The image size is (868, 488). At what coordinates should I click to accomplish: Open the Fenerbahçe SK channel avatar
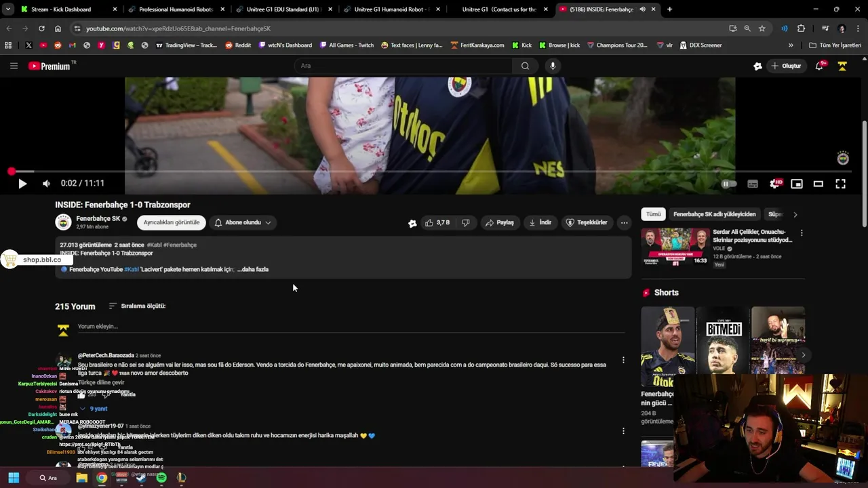tap(63, 222)
